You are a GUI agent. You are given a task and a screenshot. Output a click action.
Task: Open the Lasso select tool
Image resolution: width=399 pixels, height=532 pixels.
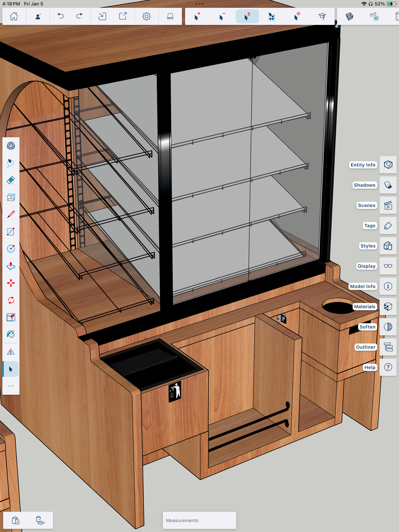pyautogui.click(x=11, y=163)
